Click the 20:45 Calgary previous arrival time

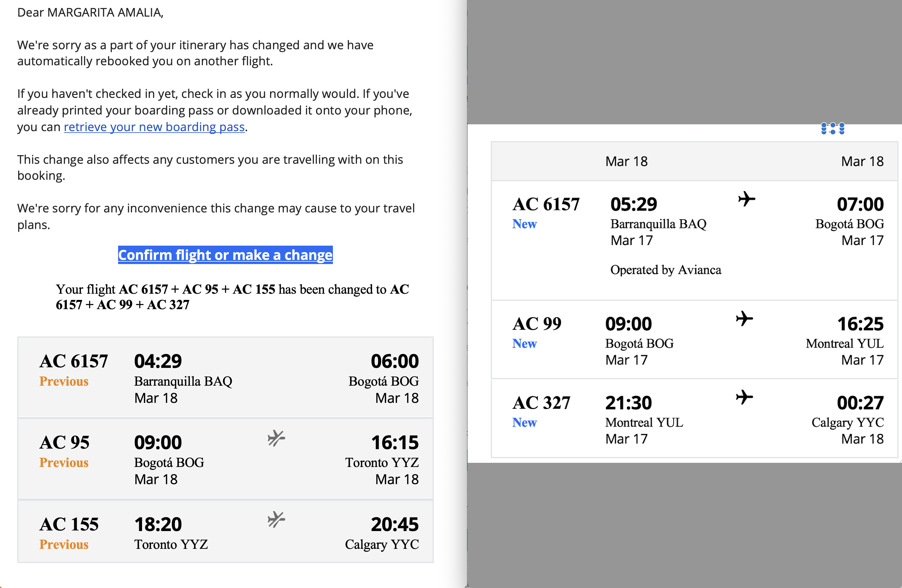pos(395,524)
